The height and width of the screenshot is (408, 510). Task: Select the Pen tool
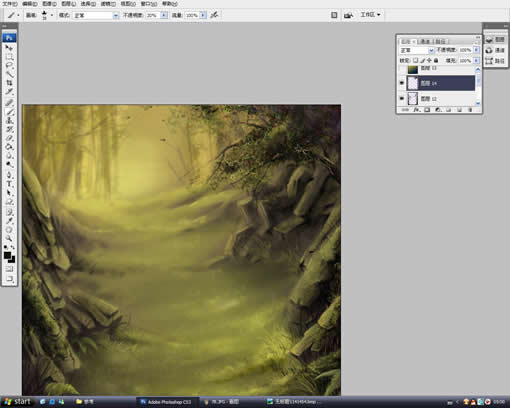9,175
